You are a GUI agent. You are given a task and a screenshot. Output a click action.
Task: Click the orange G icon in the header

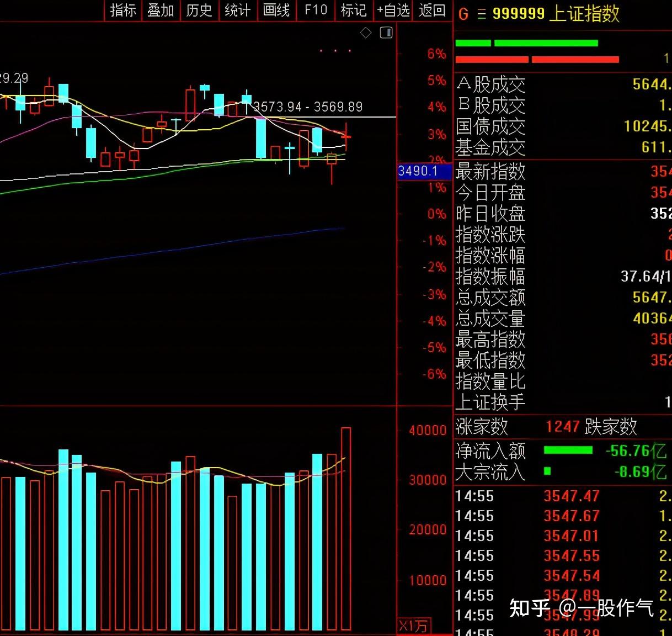[x=463, y=14]
